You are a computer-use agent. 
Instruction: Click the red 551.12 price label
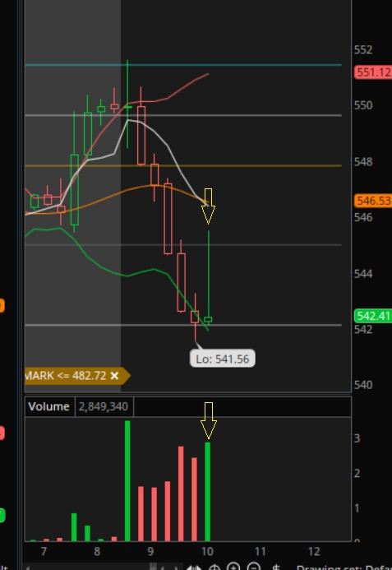point(373,72)
